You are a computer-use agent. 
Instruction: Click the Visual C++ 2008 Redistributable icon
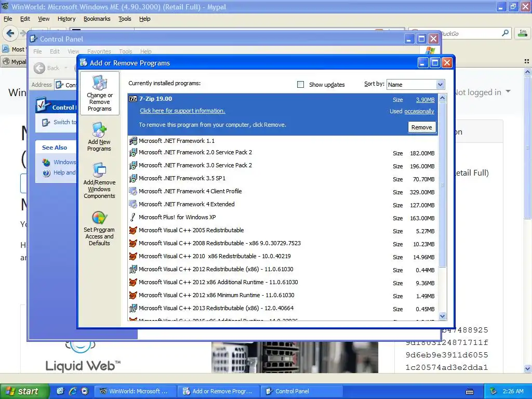[x=133, y=243]
